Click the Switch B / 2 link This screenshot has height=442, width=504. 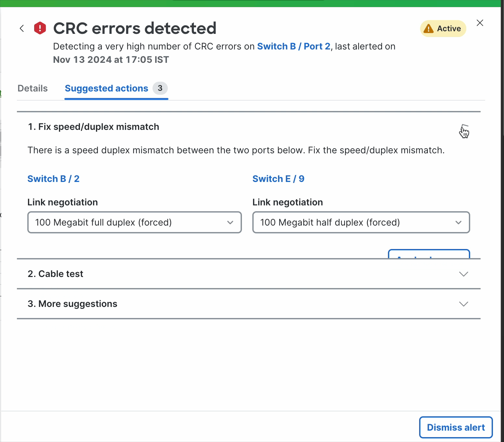(53, 179)
